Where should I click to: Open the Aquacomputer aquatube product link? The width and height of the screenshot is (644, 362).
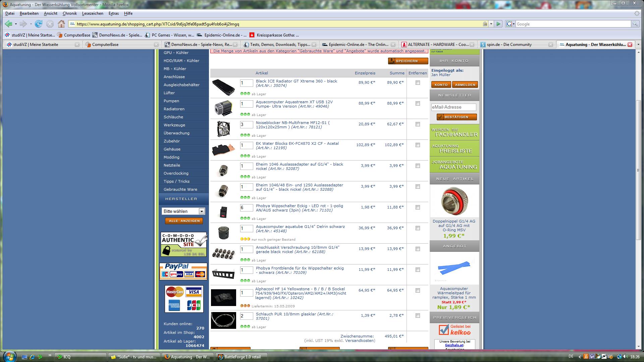[x=300, y=227]
